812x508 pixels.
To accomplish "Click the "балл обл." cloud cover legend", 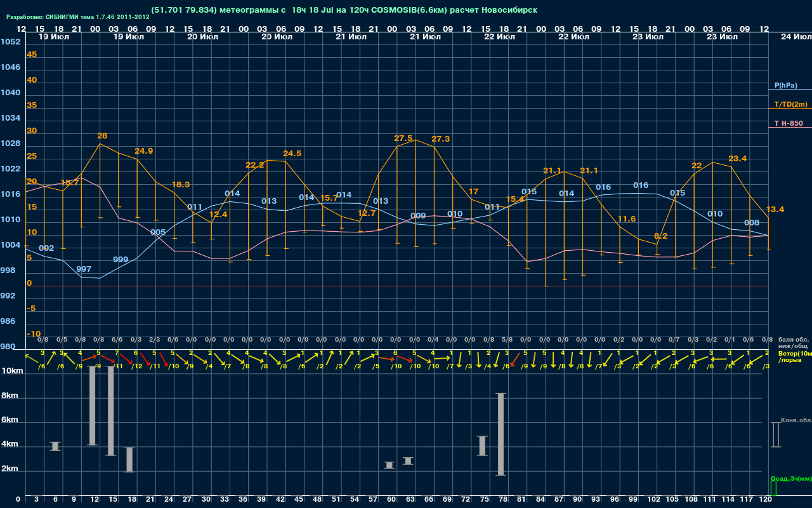I will [x=792, y=340].
